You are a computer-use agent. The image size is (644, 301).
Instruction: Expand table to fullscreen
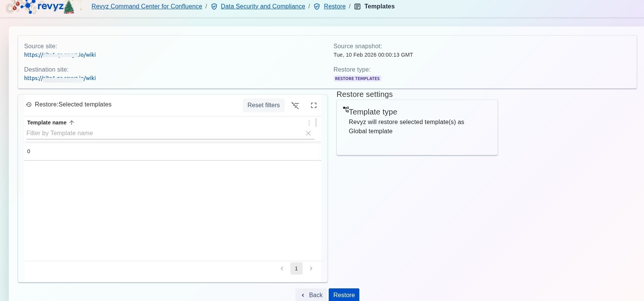click(314, 105)
